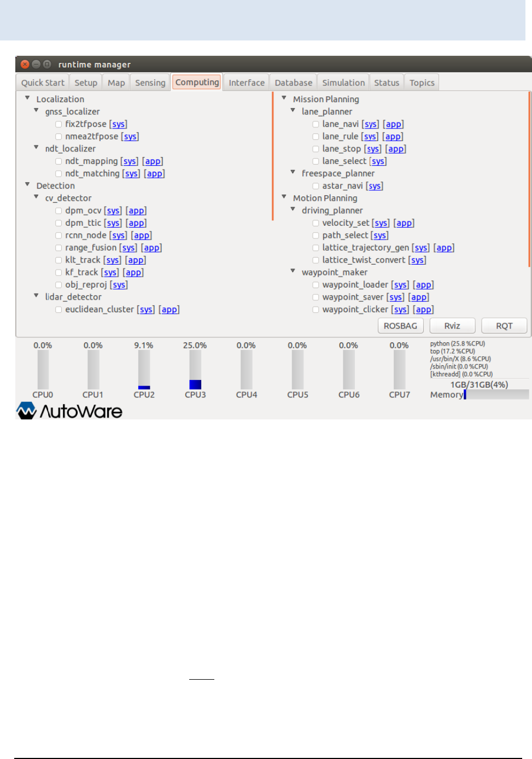
Task: Click the ROSBAG button
Action: [x=400, y=325]
